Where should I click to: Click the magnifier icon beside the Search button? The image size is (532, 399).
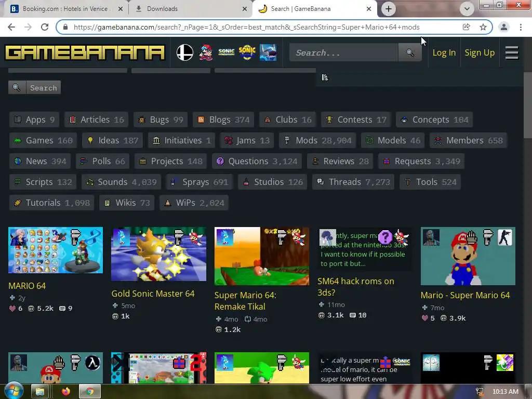(17, 87)
